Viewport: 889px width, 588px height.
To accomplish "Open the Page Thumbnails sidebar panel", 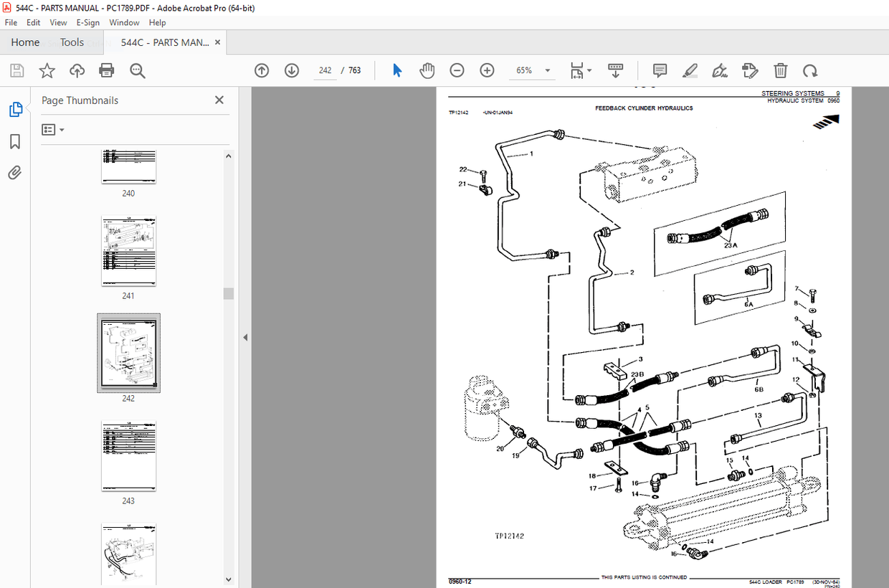I will pyautogui.click(x=16, y=109).
